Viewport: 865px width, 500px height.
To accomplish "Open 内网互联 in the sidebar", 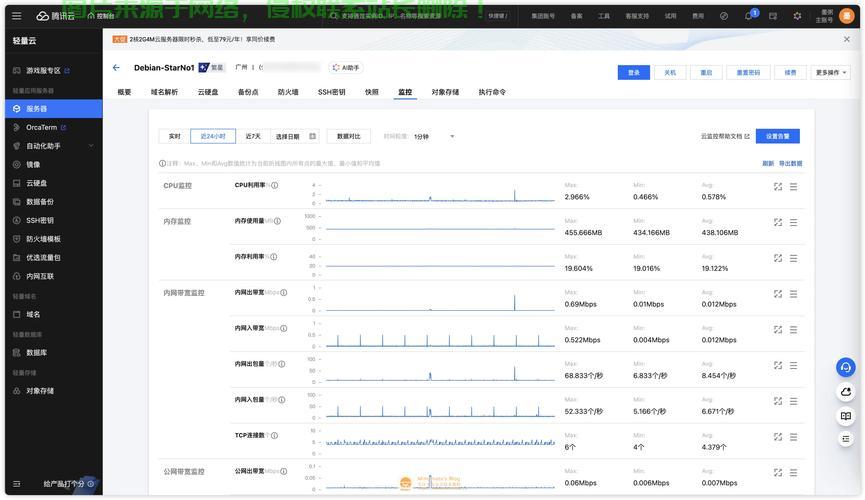I will (54, 276).
